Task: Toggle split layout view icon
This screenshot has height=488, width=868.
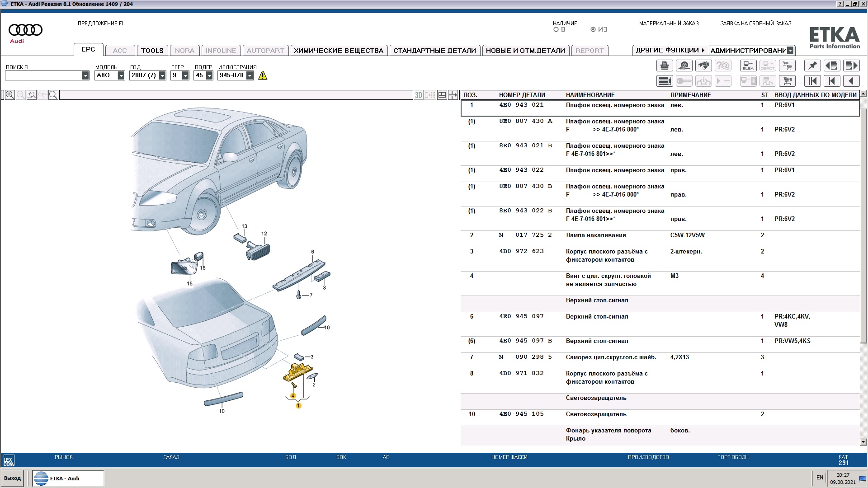Action: [442, 95]
